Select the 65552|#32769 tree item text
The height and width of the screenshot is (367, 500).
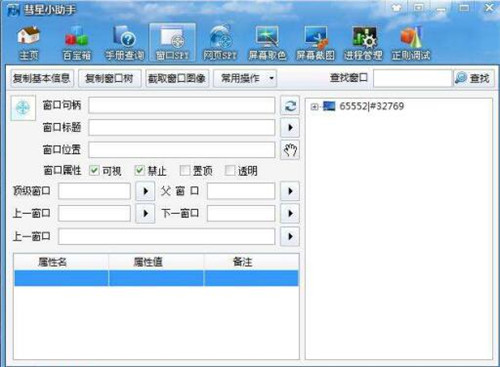click(372, 106)
